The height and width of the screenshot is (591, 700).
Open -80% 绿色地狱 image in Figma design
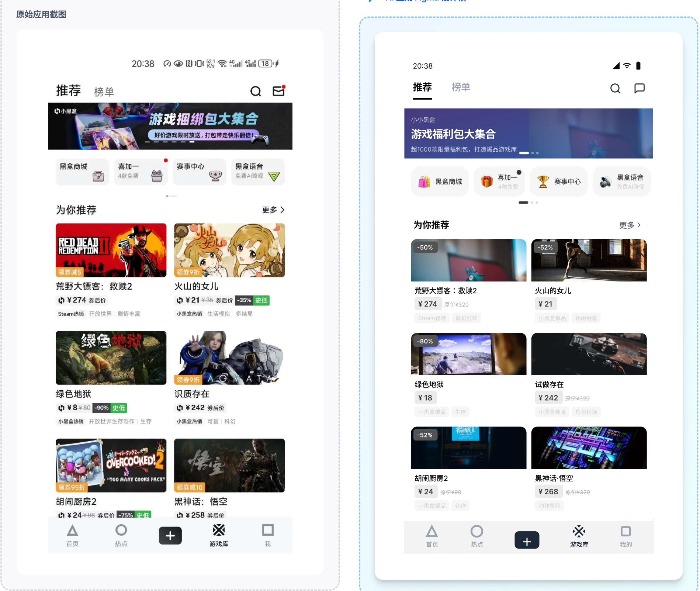[x=468, y=354]
